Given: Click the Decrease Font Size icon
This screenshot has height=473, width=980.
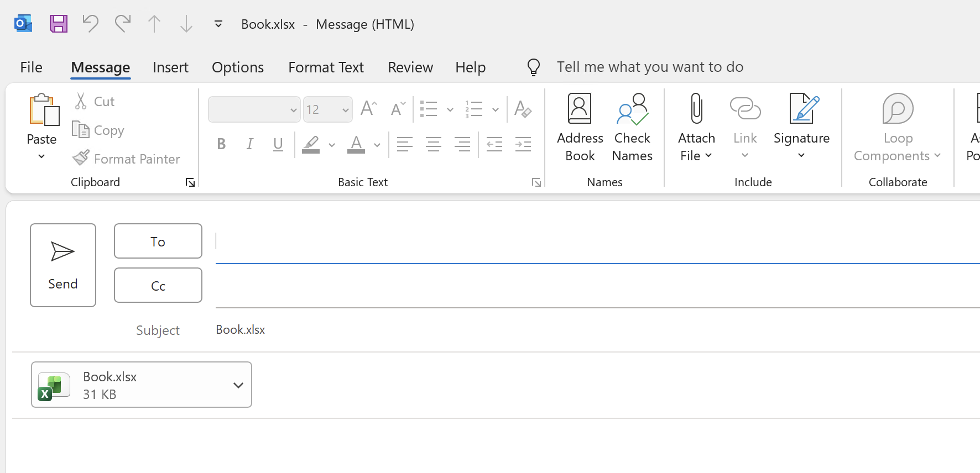Looking at the screenshot, I should point(398,109).
